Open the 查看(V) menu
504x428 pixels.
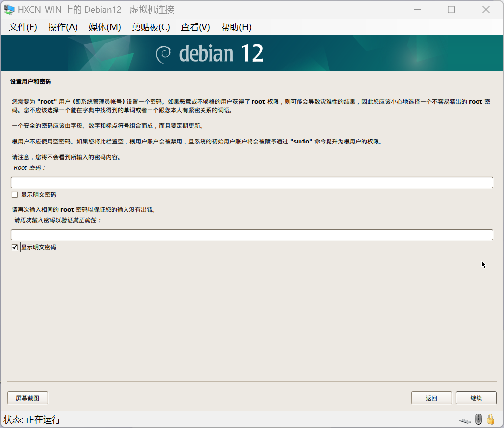[196, 27]
